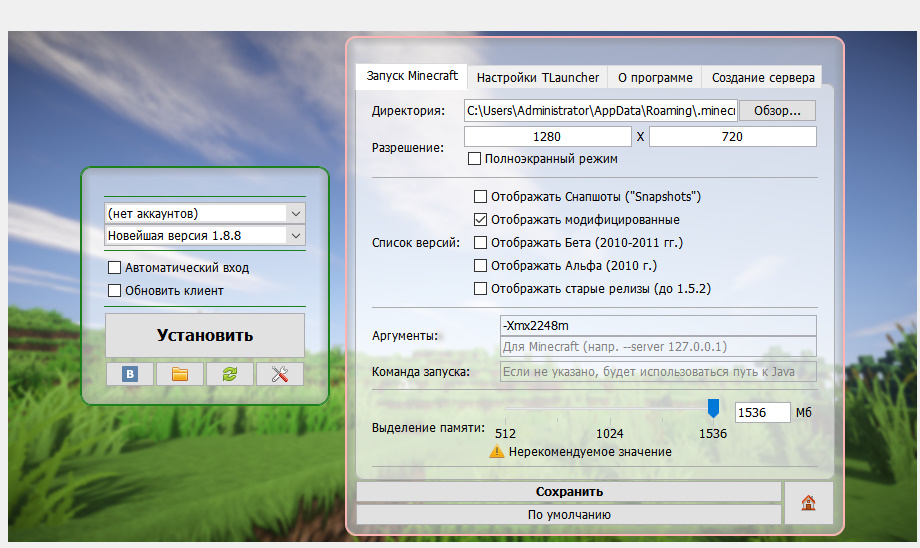Click the Установить button
The image size is (920, 548).
[205, 335]
